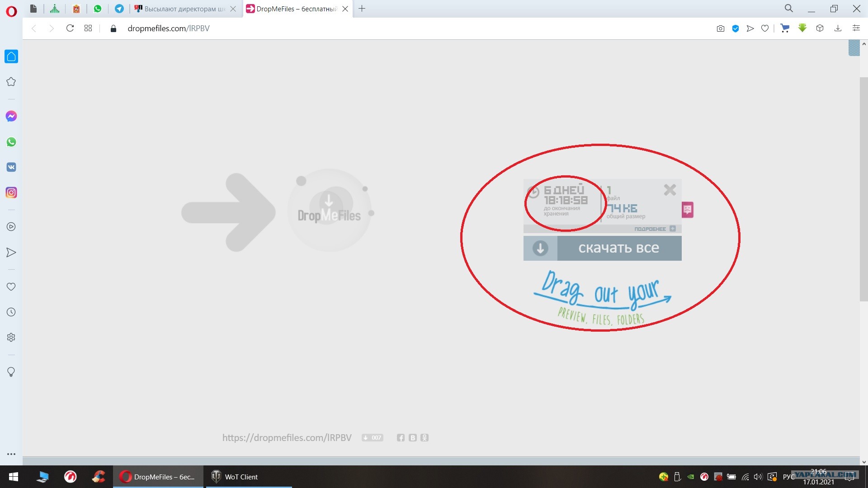Open a new tab with plus button
Viewport: 868px width, 488px height.
tap(362, 9)
